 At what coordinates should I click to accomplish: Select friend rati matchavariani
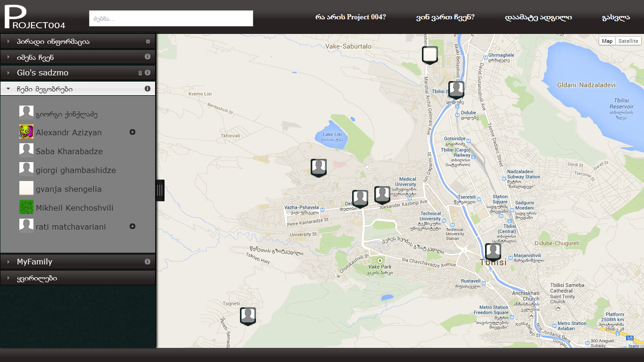pos(71,227)
